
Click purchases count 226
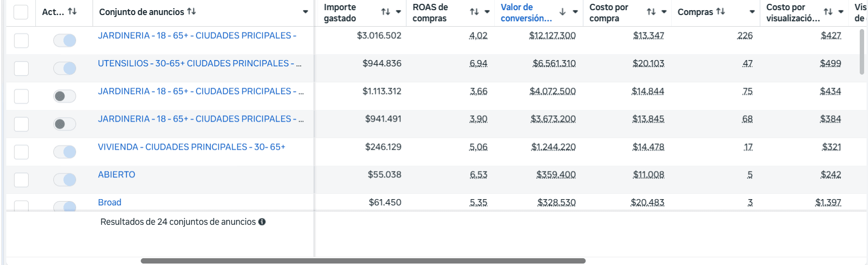point(745,35)
